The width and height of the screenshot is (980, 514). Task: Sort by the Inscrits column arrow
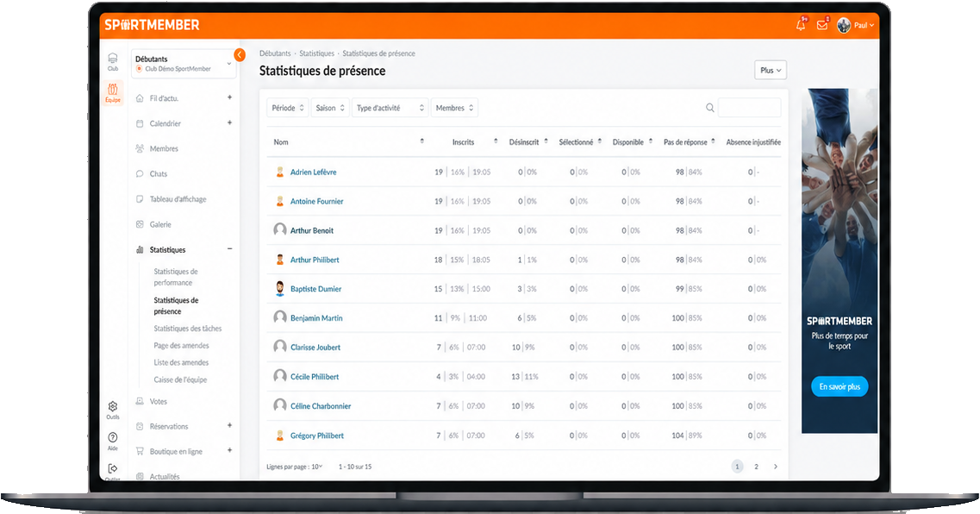(496, 141)
